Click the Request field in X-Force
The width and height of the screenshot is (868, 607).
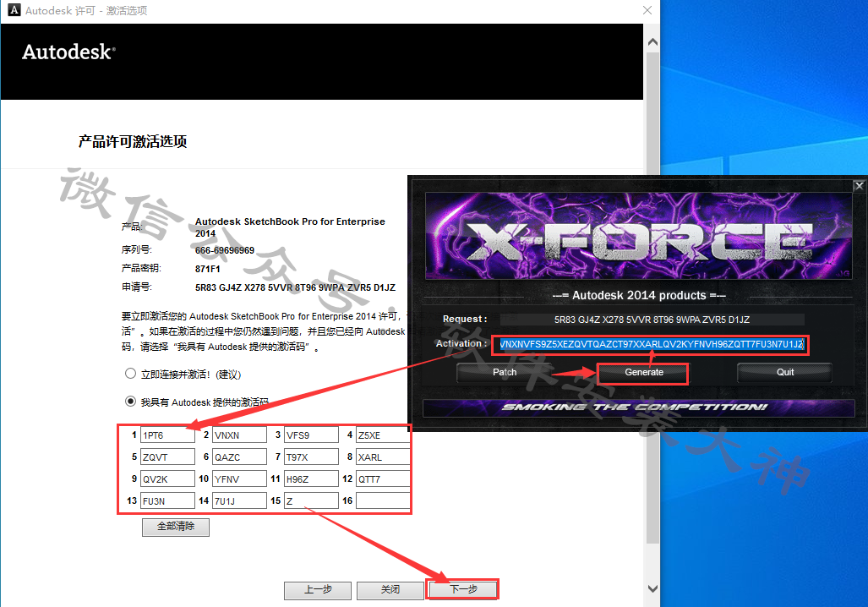tap(652, 320)
